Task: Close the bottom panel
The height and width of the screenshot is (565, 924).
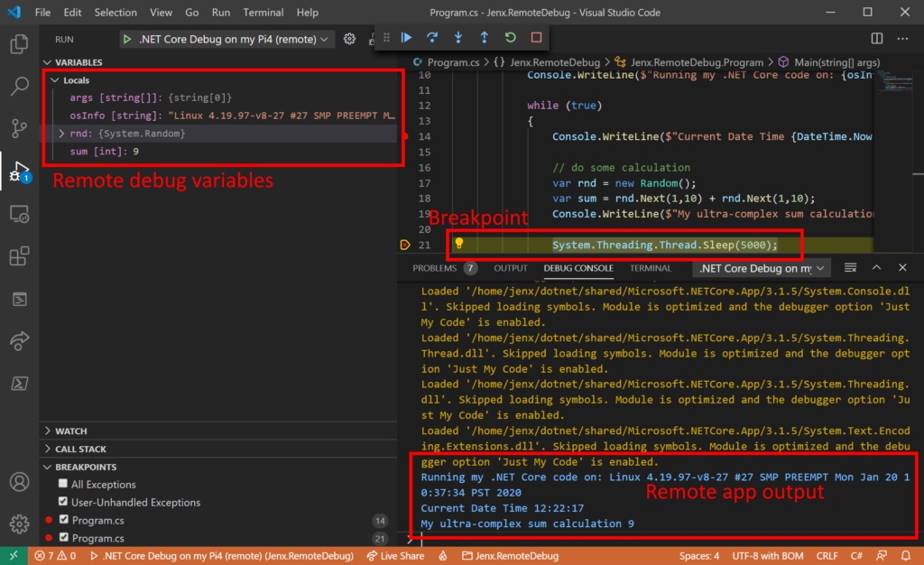Action: point(902,268)
